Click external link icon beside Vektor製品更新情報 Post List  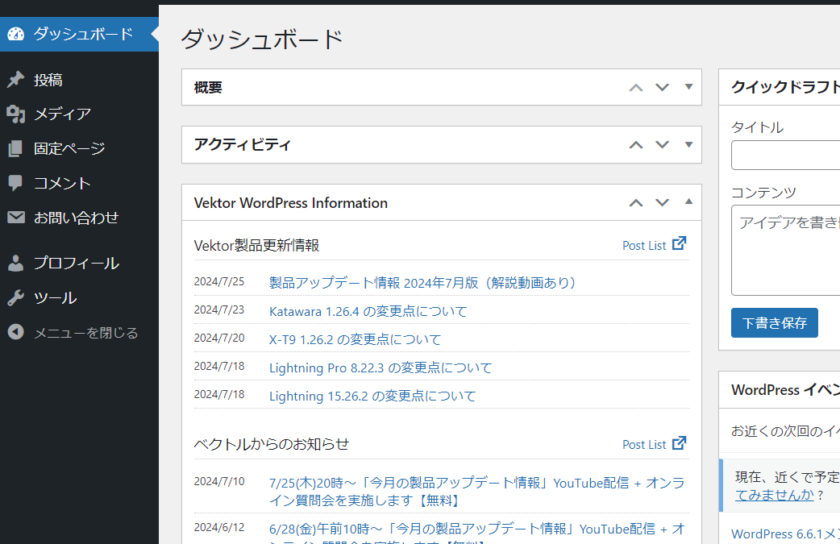click(x=679, y=243)
